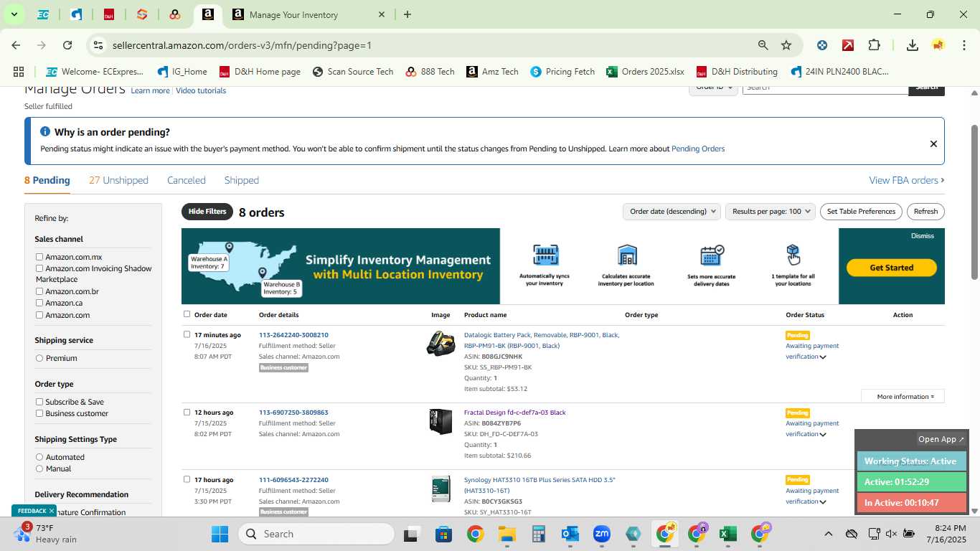The height and width of the screenshot is (551, 980).
Task: Open the bookmarks apps grid icon
Action: (19, 72)
